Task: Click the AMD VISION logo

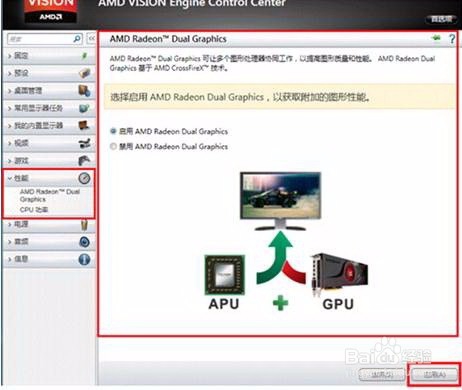Action: (51, 10)
